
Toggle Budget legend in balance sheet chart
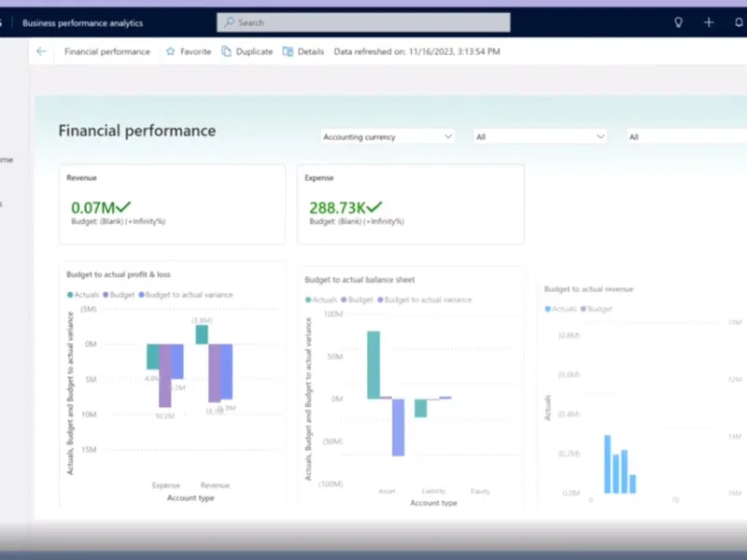tap(359, 300)
